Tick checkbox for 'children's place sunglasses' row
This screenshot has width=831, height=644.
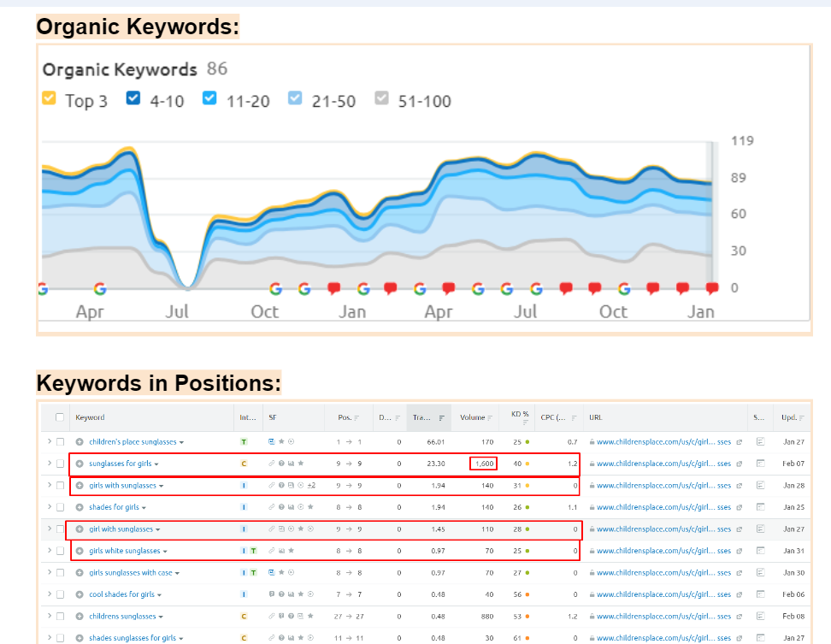[61, 441]
